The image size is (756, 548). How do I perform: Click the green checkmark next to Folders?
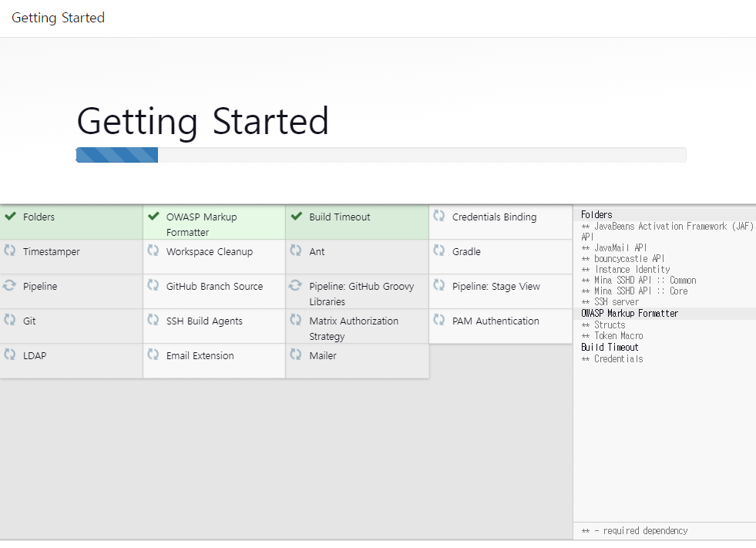(10, 216)
